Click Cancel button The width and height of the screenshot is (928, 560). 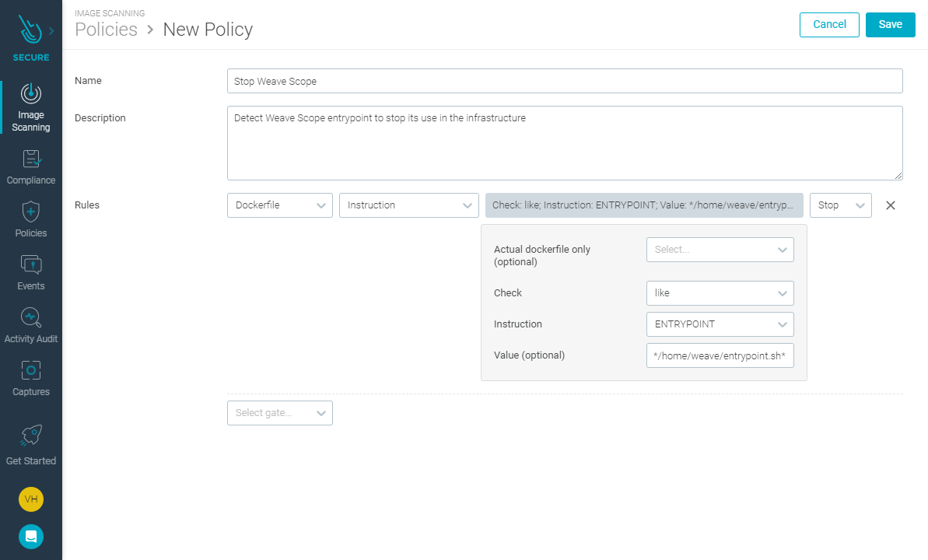pyautogui.click(x=829, y=25)
